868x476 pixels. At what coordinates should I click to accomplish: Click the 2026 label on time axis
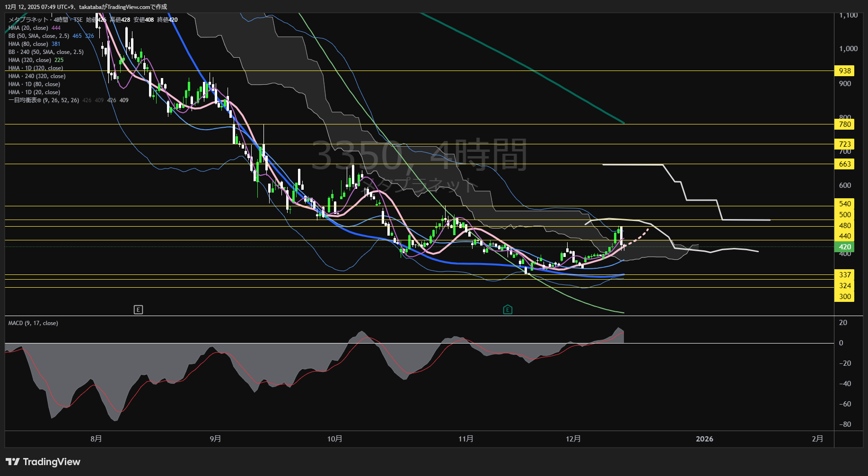pyautogui.click(x=704, y=439)
